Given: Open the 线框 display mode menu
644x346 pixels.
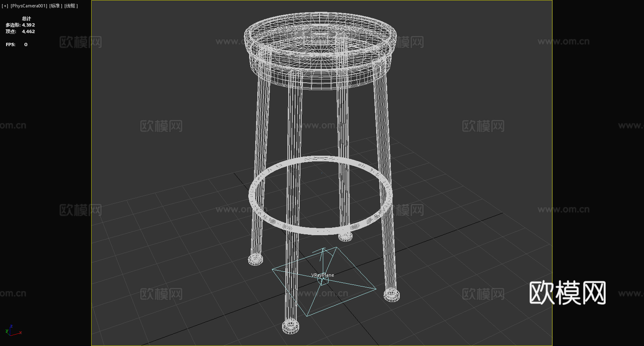Looking at the screenshot, I should point(71,6).
